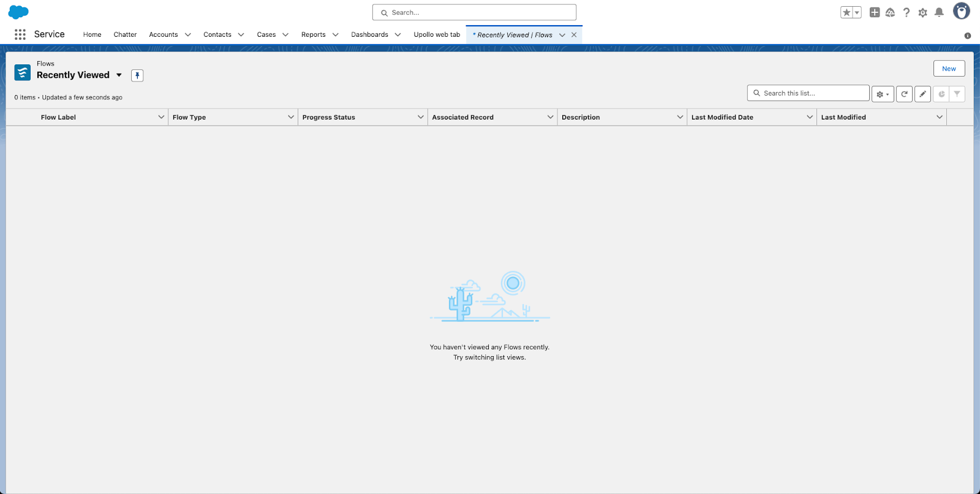
Task: Click the Service app name
Action: pos(50,34)
